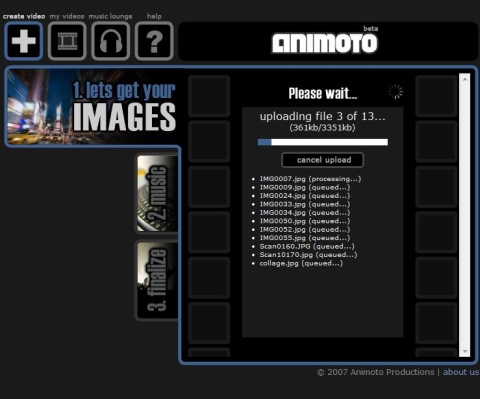Open the music lounge headphones icon
Screen dimensions: 480x399
click(x=111, y=41)
